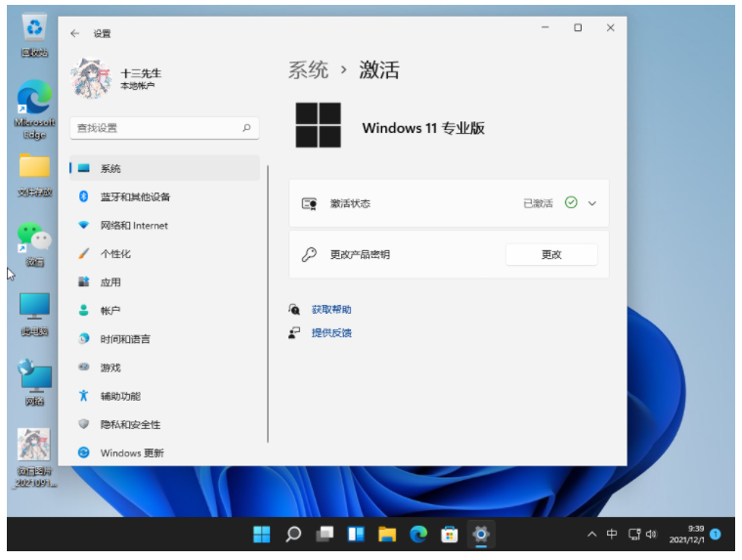Screen dimensions: 742x560
Task: Open Windows 更新 in sidebar
Action: (132, 452)
